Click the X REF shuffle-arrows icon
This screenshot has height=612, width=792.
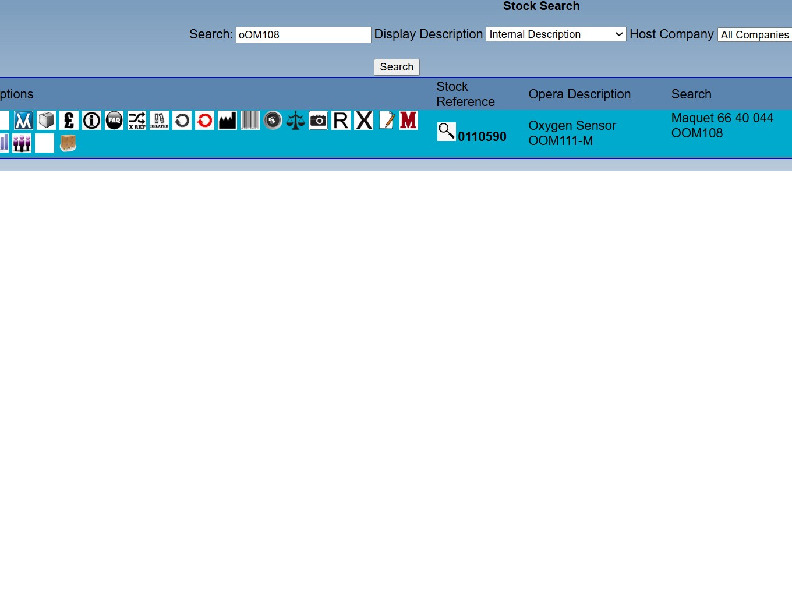pos(137,121)
